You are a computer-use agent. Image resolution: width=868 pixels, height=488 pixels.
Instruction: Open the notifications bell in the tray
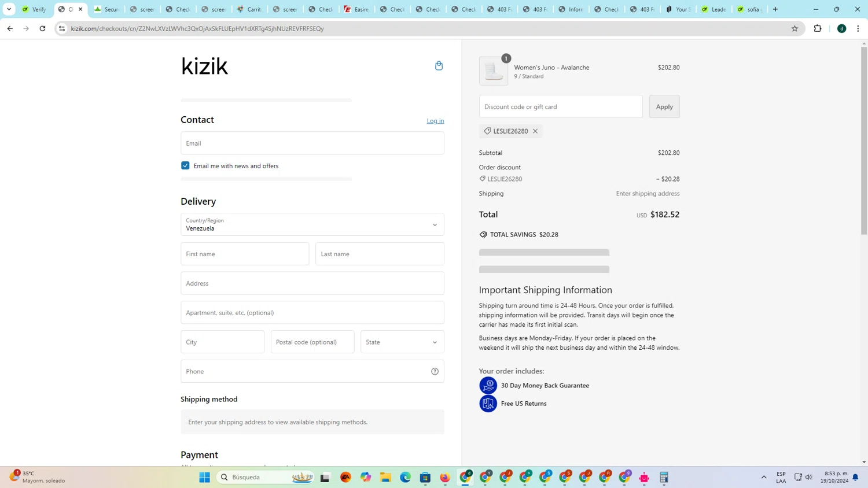coord(855,477)
